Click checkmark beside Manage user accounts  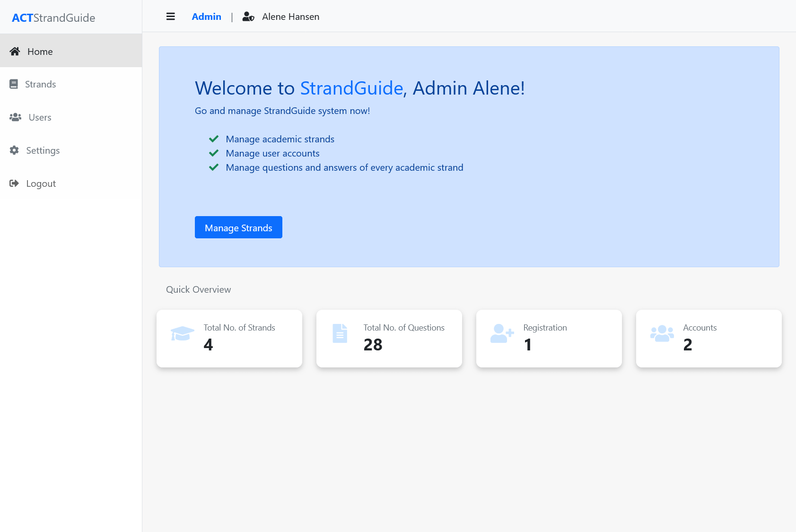pos(214,153)
